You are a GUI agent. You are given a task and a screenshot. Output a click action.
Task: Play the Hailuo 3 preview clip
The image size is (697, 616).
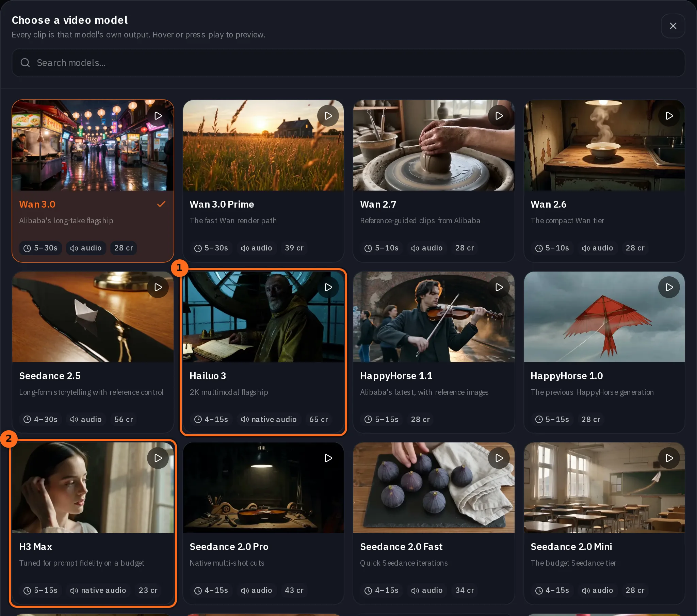click(x=328, y=287)
